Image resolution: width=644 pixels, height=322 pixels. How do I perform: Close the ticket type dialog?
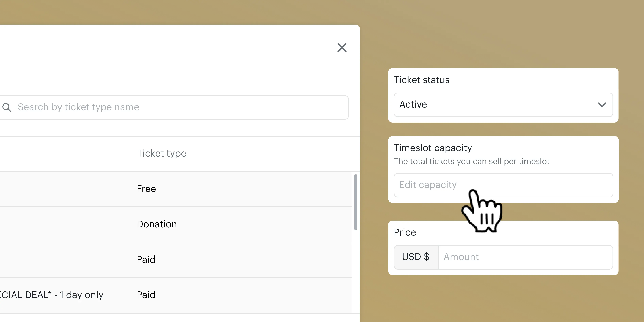(342, 47)
